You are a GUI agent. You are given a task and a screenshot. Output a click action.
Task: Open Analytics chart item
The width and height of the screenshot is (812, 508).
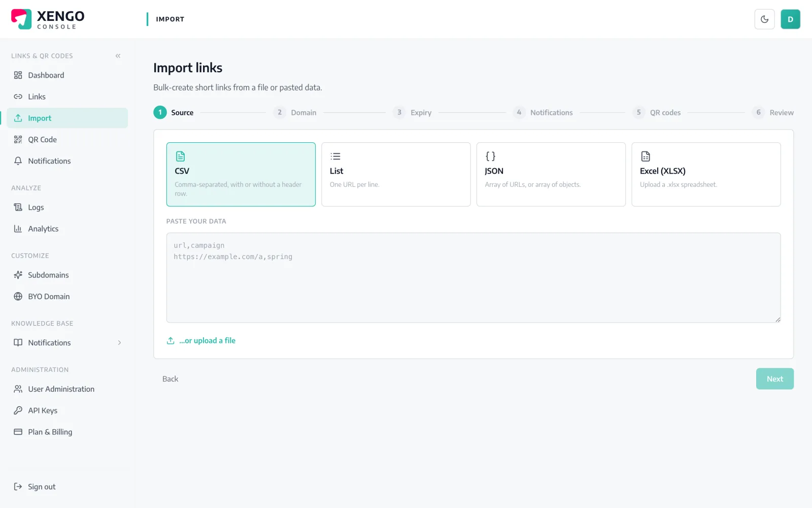67,229
